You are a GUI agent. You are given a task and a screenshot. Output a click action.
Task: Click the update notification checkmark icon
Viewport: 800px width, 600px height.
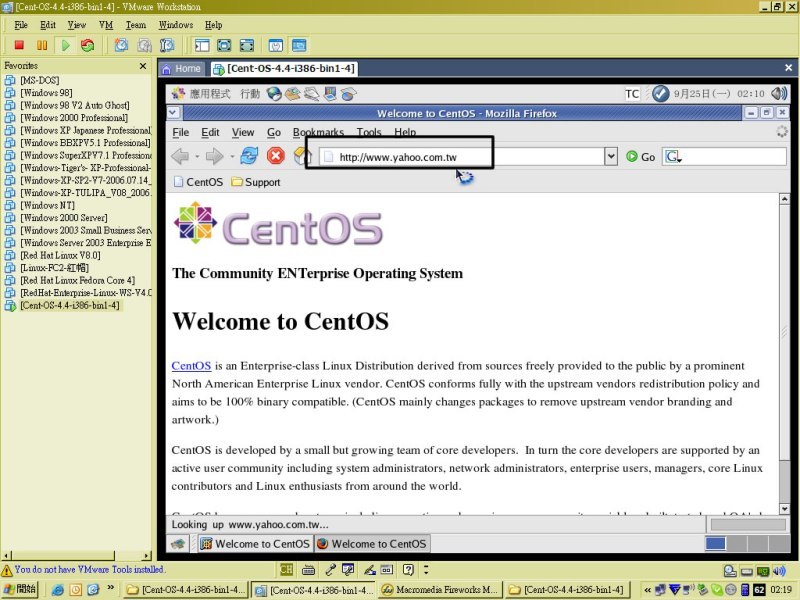660,93
